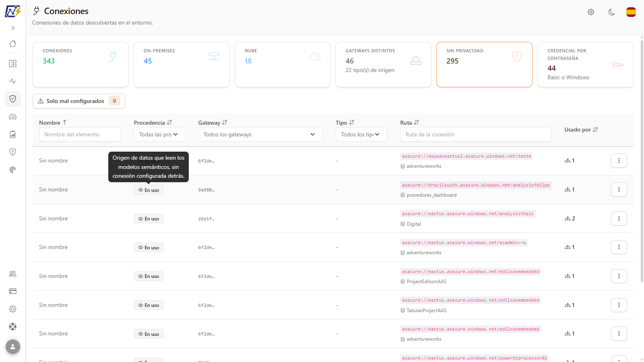Image resolution: width=644 pixels, height=362 pixels.
Task: Open the billing card icon in sidebar
Action: (x=13, y=291)
